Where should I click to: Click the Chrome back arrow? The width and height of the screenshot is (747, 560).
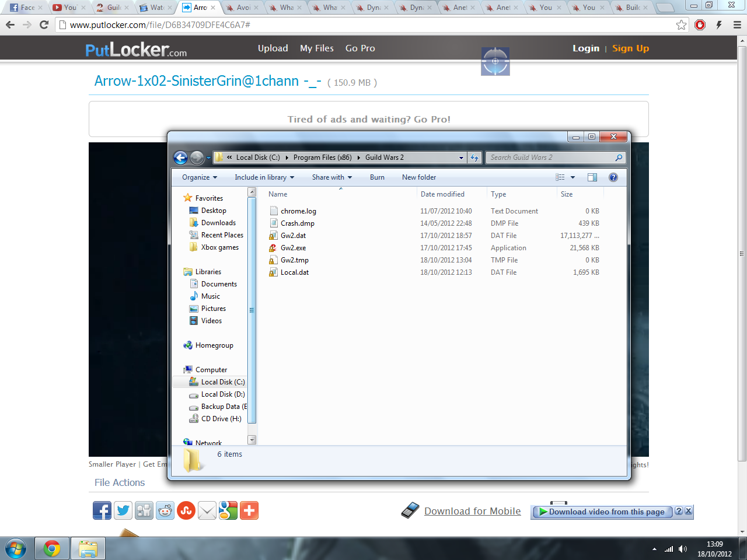(x=10, y=24)
